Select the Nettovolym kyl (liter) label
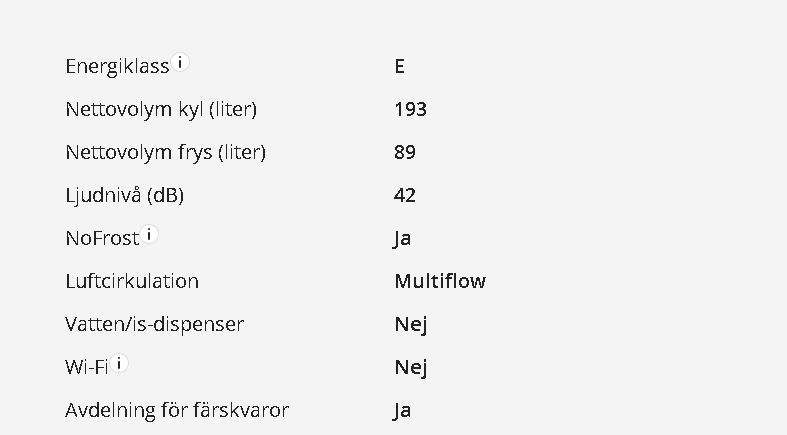787x435 pixels. pos(161,109)
